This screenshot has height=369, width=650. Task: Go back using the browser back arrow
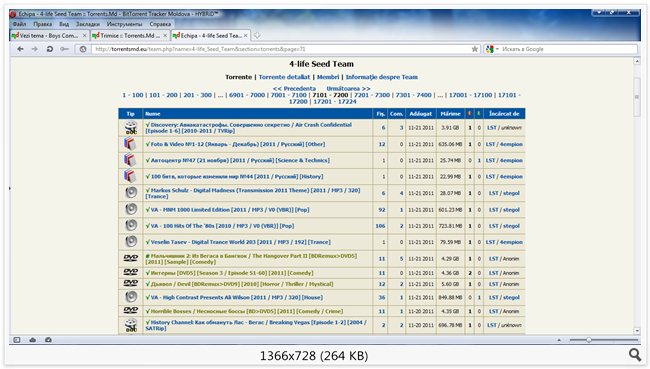(x=20, y=49)
